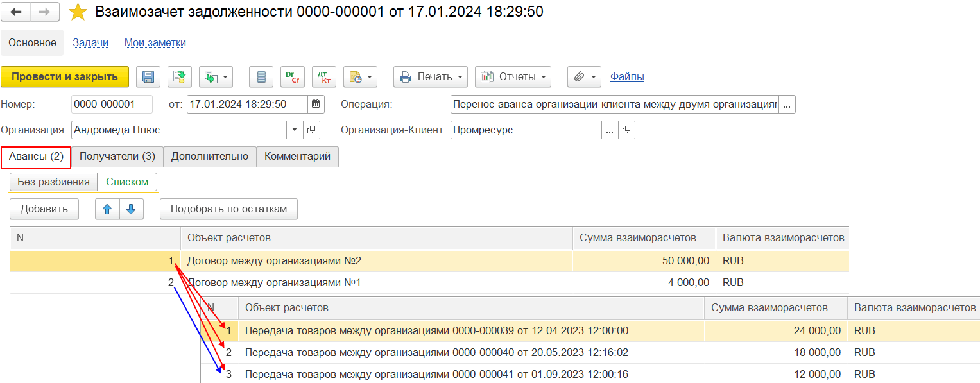
Task: Show Дт/Кт postings icon
Action: click(323, 77)
